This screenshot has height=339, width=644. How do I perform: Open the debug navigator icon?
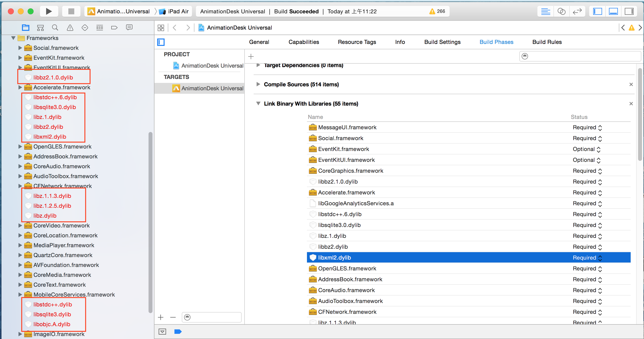99,27
